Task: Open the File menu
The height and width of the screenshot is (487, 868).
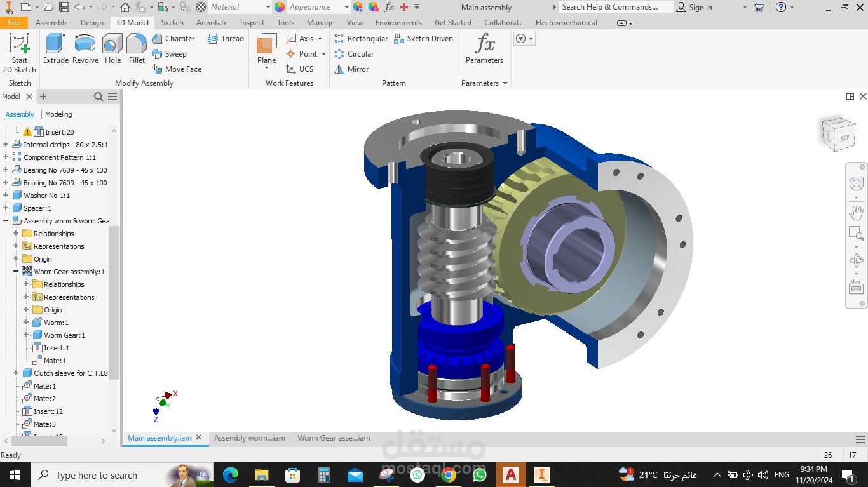Action: click(x=13, y=22)
